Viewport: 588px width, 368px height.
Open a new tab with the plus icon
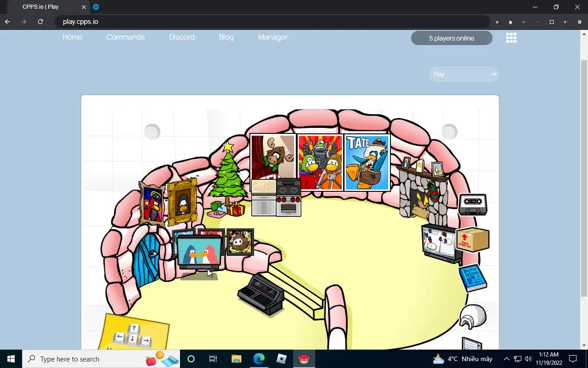point(96,7)
